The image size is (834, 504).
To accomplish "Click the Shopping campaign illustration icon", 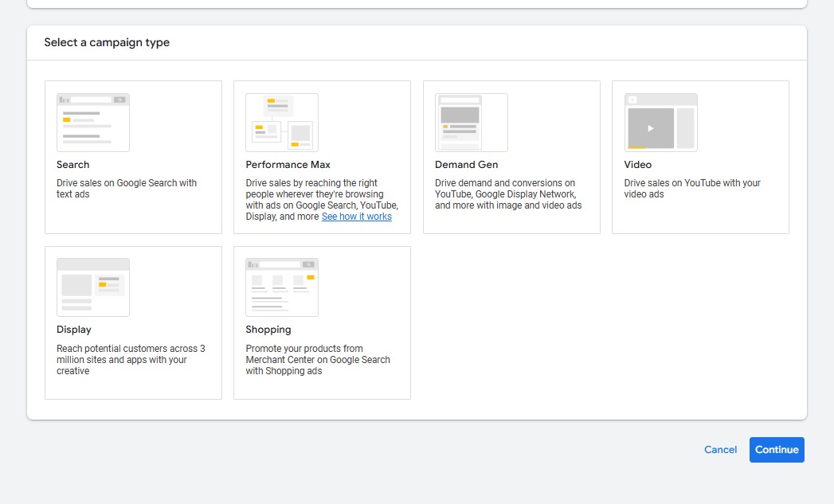I will click(x=282, y=287).
